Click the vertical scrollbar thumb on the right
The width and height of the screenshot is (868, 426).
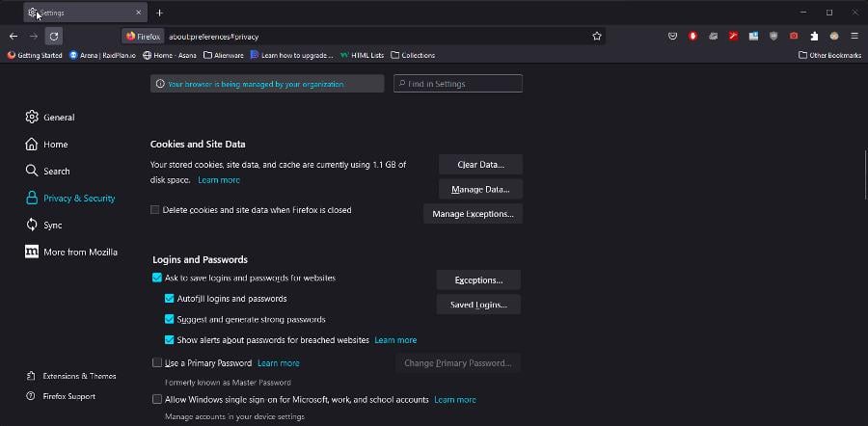coord(865,174)
